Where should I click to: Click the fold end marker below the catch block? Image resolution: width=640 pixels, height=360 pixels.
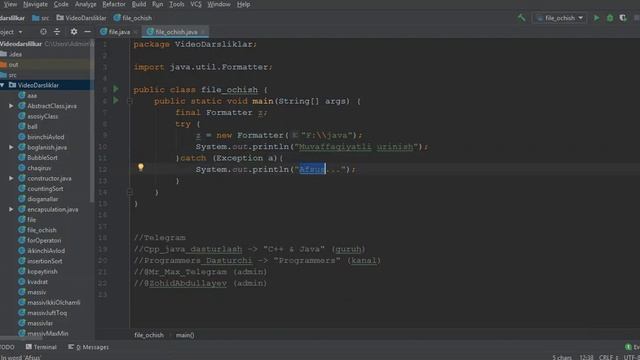pyautogui.click(x=130, y=191)
